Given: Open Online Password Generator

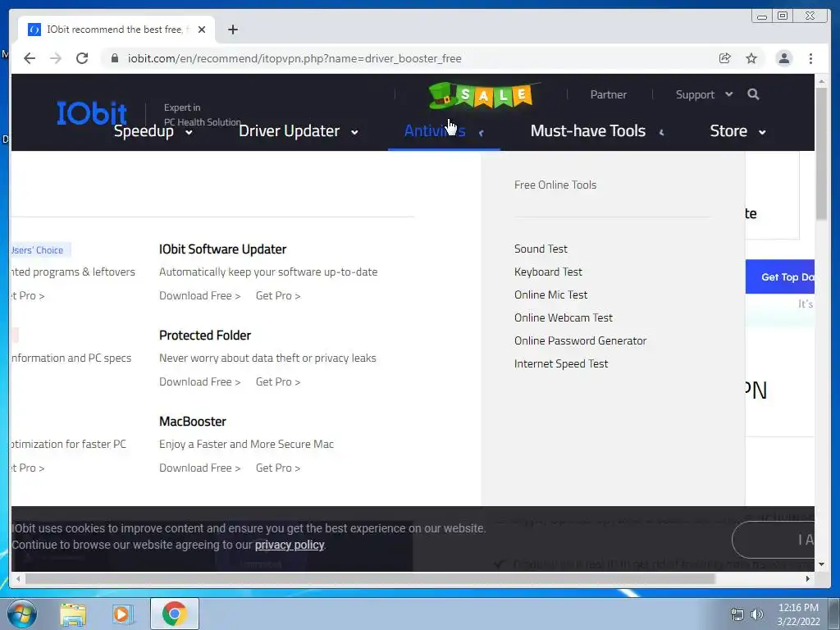Looking at the screenshot, I should pos(580,340).
